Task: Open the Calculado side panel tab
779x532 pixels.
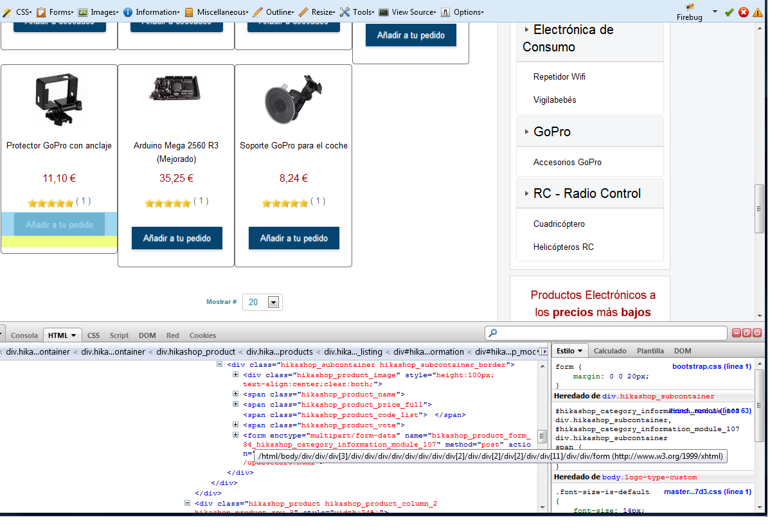Action: pos(610,351)
